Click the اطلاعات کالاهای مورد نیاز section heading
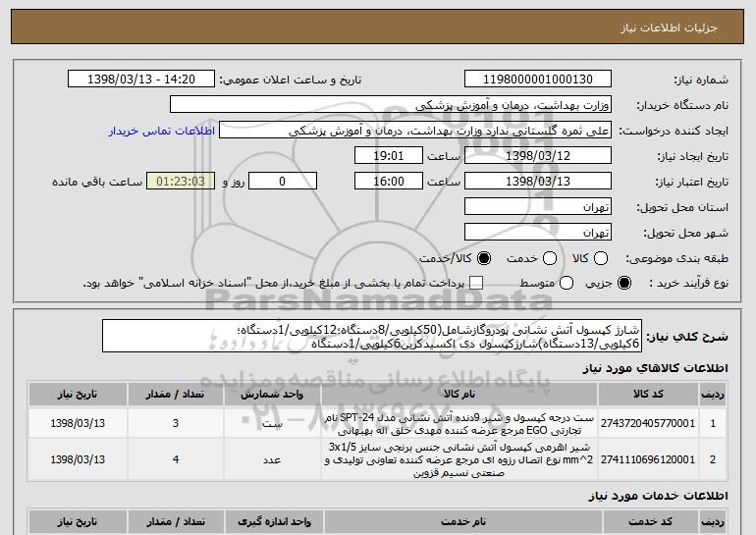756x535 pixels. click(x=655, y=368)
